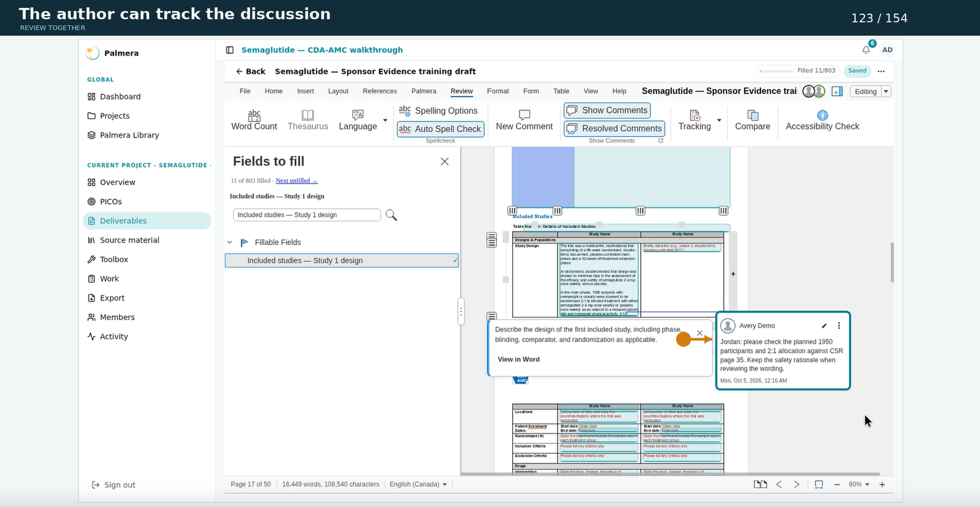Run the Accessibility Check
Viewport: 980px width, 507px height.
[822, 120]
